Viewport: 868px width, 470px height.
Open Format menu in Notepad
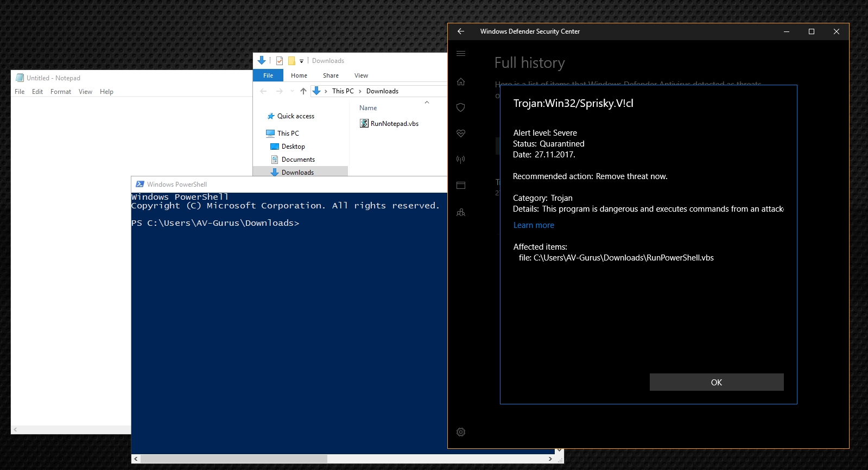61,92
